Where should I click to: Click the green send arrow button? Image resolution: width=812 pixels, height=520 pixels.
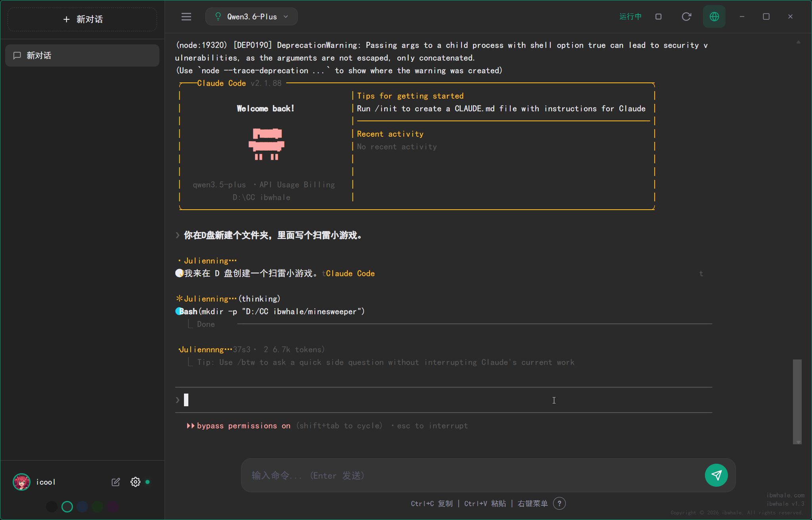[716, 475]
